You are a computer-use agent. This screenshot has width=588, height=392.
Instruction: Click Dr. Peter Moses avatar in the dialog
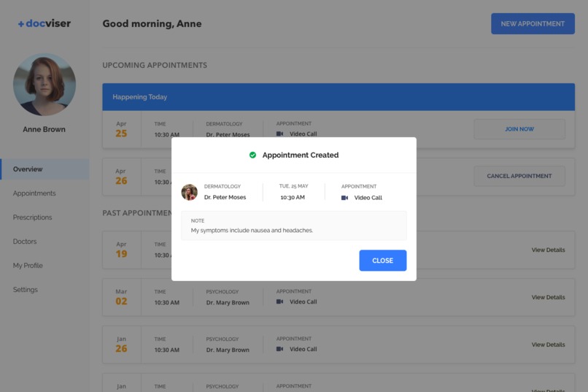(x=190, y=193)
